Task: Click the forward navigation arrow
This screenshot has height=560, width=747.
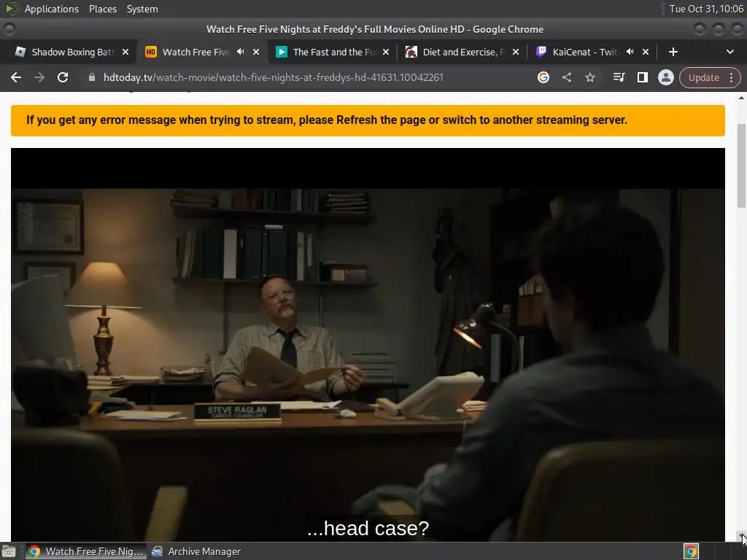Action: click(39, 77)
